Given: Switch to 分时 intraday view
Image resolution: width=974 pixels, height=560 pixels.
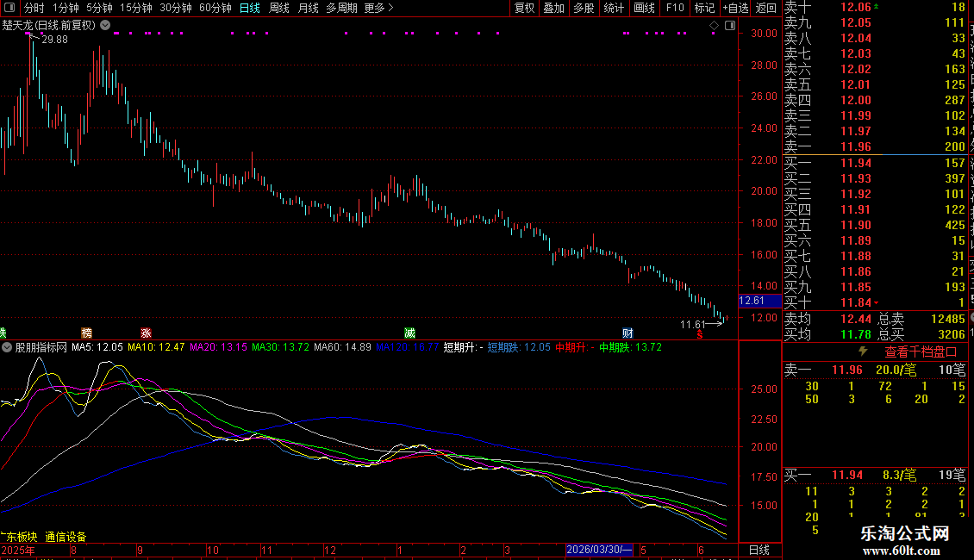Looking at the screenshot, I should 34,8.
